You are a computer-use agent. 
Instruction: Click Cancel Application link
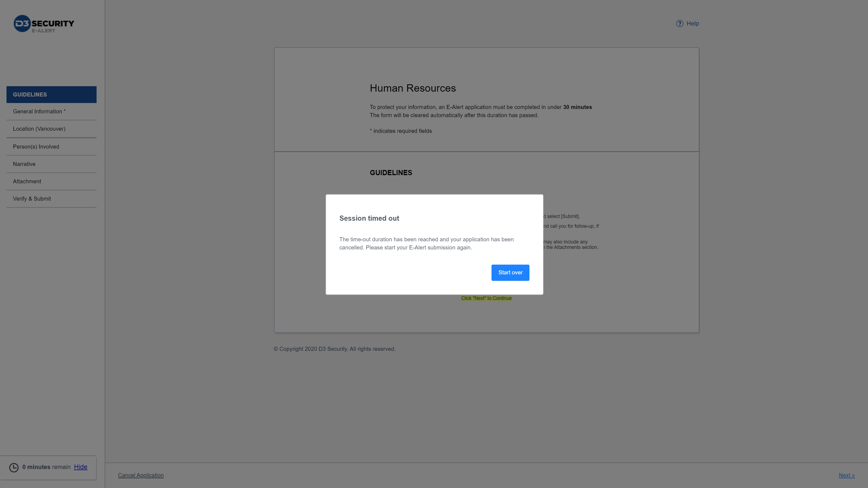(141, 475)
